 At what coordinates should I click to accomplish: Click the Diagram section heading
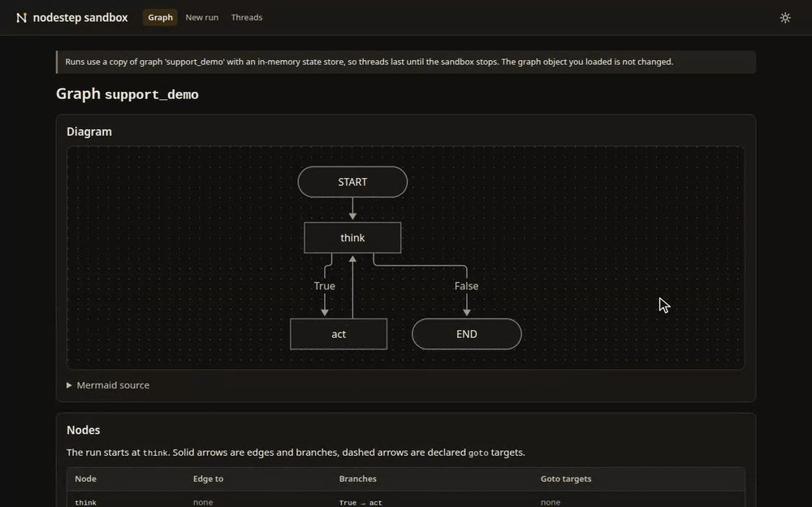click(x=89, y=132)
